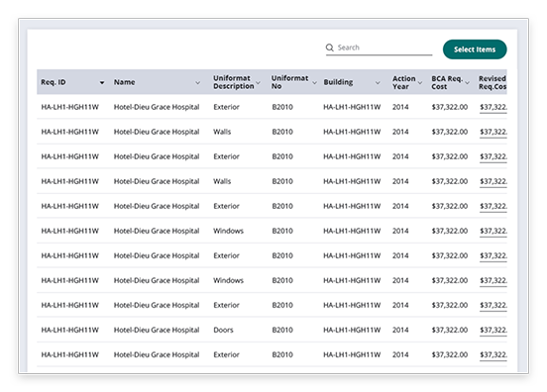Click the first Walls description cell
Image resolution: width=547 pixels, height=392 pixels.
coord(222,132)
